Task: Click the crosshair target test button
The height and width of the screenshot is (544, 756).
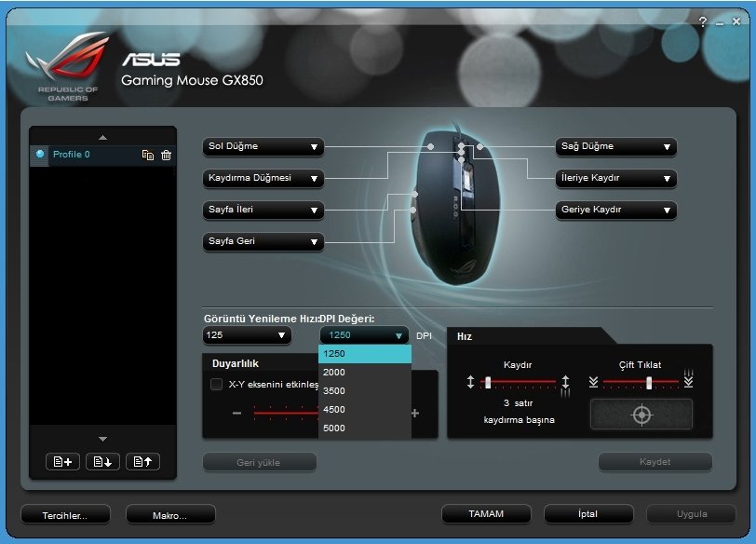Action: (642, 415)
